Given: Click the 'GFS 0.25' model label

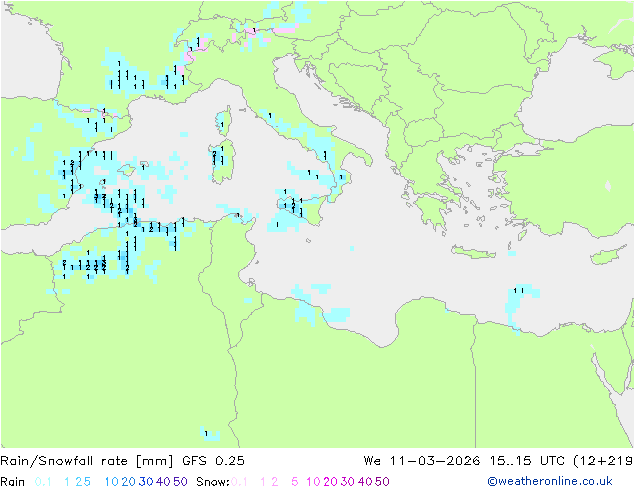Looking at the screenshot, I should tap(213, 461).
